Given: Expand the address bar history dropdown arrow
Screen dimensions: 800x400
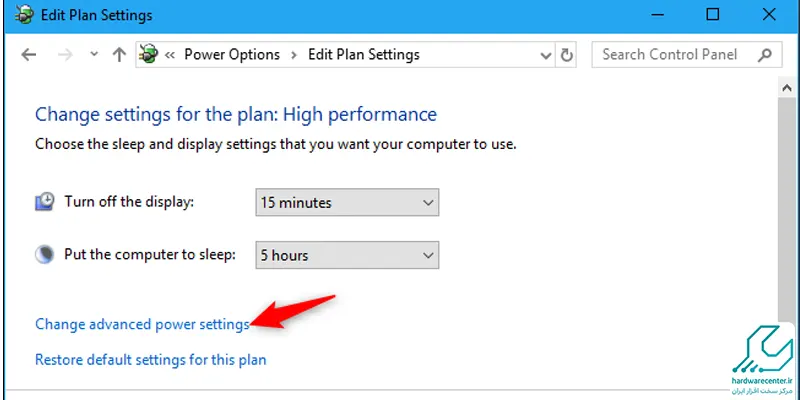Looking at the screenshot, I should [546, 55].
